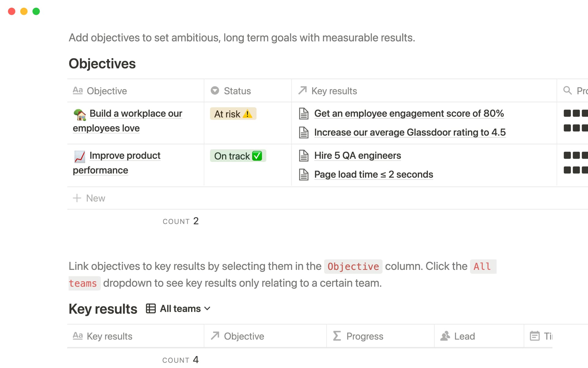Click the calendar icon in the last Key results column
The image size is (588, 368).
[x=535, y=336]
